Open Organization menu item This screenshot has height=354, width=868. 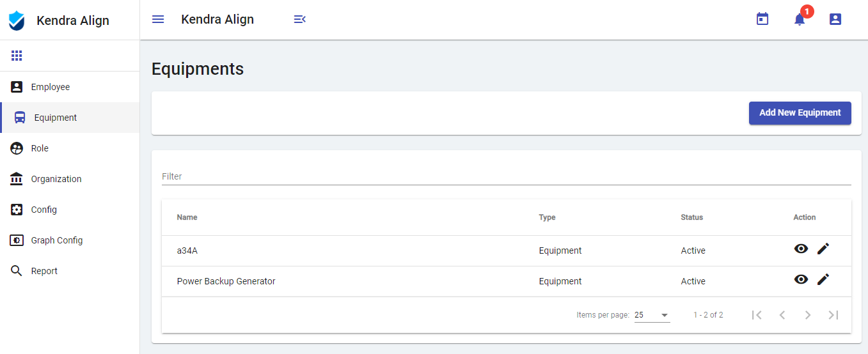click(70, 179)
